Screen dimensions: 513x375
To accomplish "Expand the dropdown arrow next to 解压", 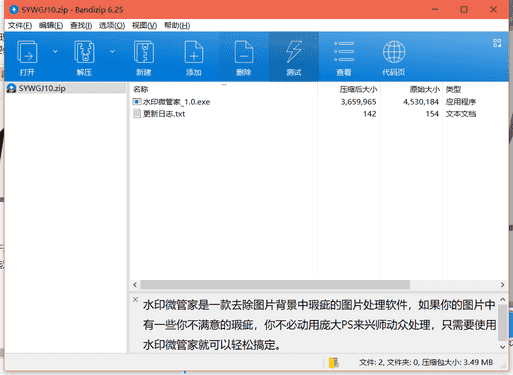I will (x=112, y=52).
